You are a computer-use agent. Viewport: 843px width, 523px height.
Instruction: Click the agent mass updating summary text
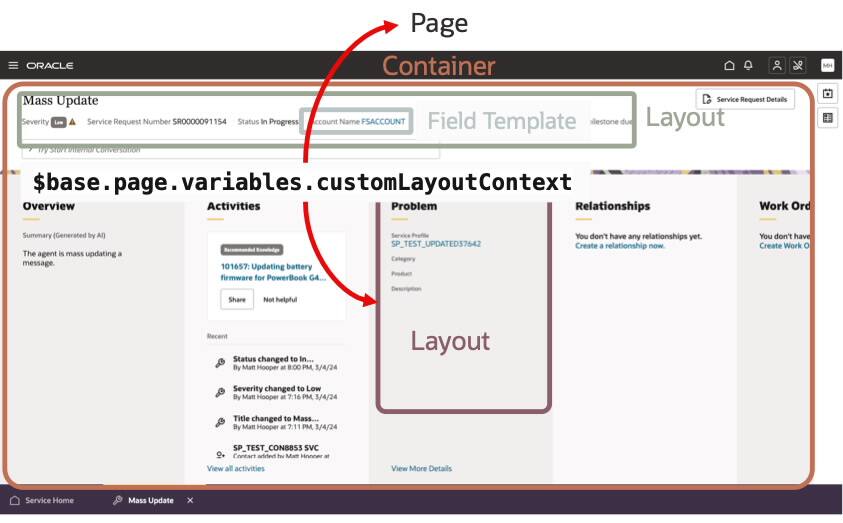tap(72, 258)
